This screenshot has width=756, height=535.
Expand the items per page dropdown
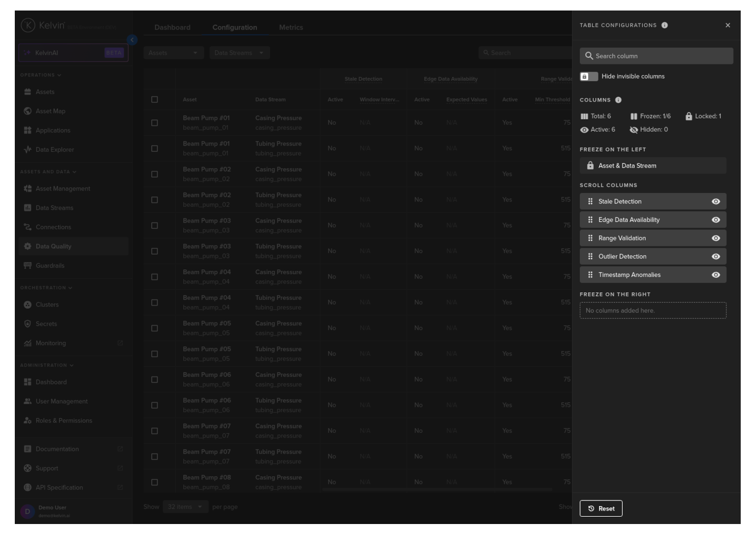(185, 507)
